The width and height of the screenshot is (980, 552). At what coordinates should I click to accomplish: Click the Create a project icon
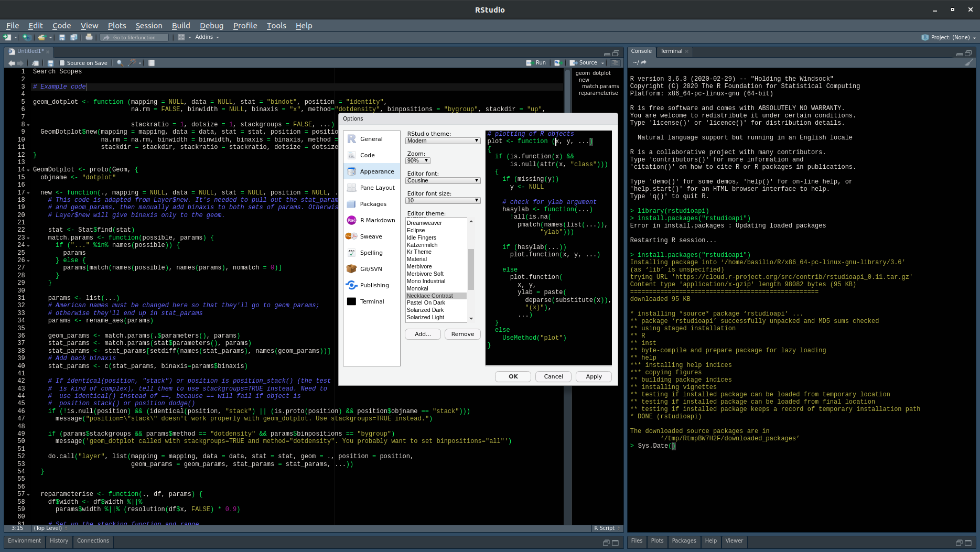click(27, 37)
